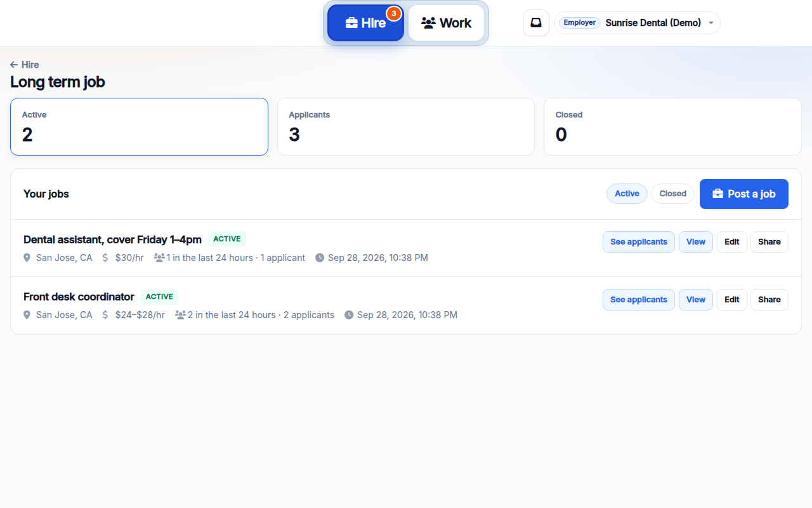812x508 pixels.
Task: Click the "Your jobs" section heading
Action: coord(46,194)
